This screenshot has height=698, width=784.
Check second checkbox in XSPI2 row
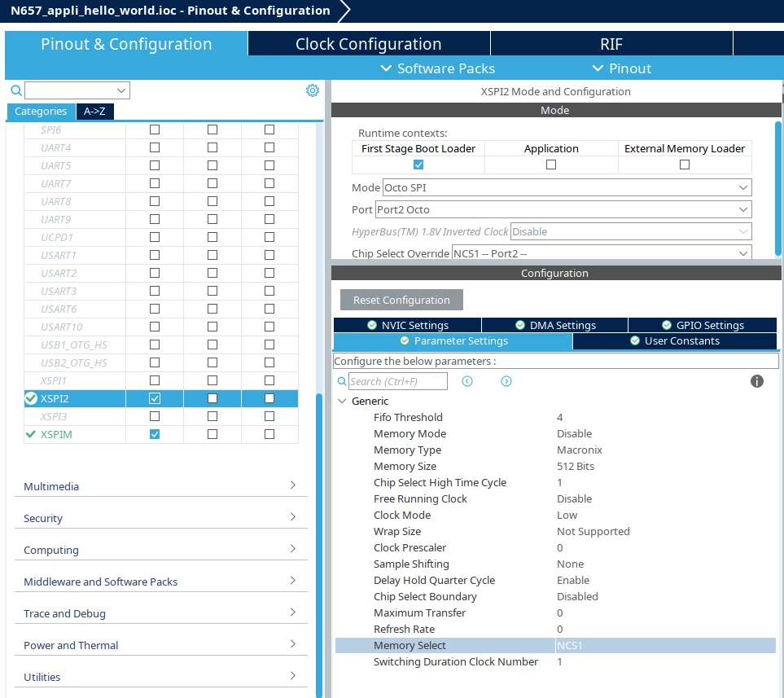[212, 399]
